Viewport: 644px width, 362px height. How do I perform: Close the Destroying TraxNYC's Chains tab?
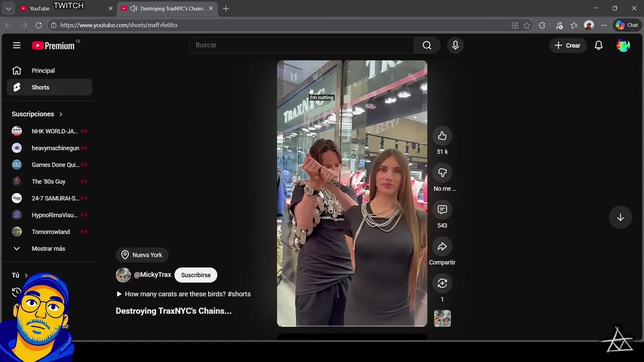click(x=211, y=9)
